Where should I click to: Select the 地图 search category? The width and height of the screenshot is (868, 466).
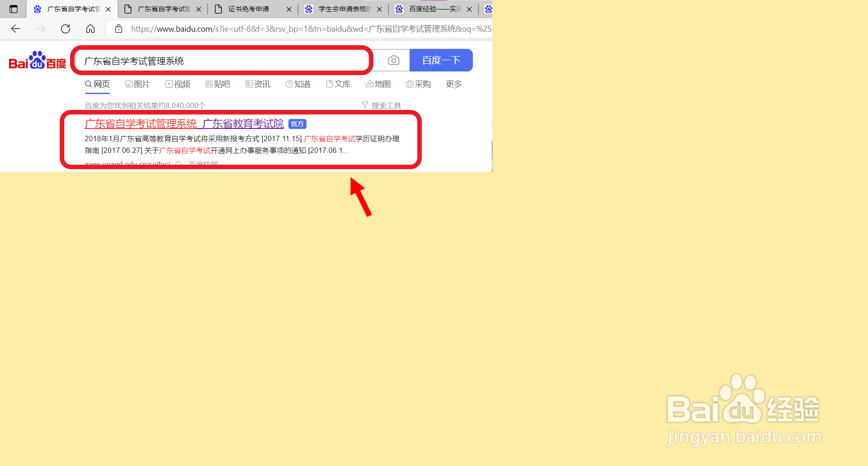pyautogui.click(x=378, y=84)
